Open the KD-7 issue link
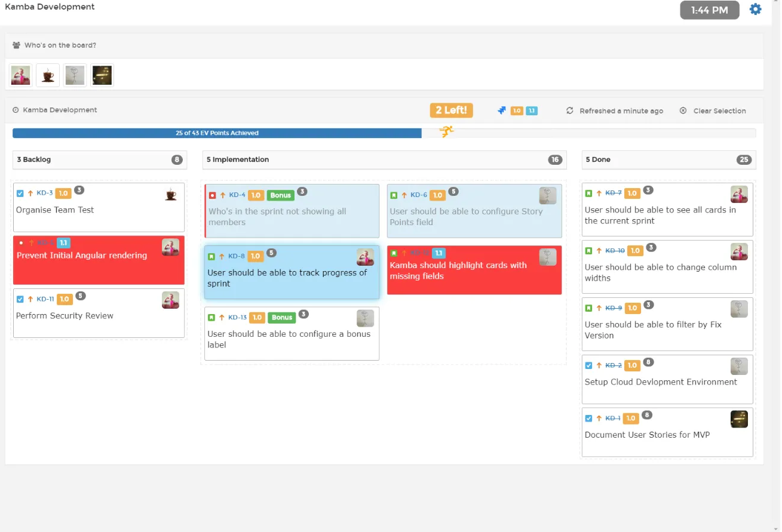 coord(614,193)
